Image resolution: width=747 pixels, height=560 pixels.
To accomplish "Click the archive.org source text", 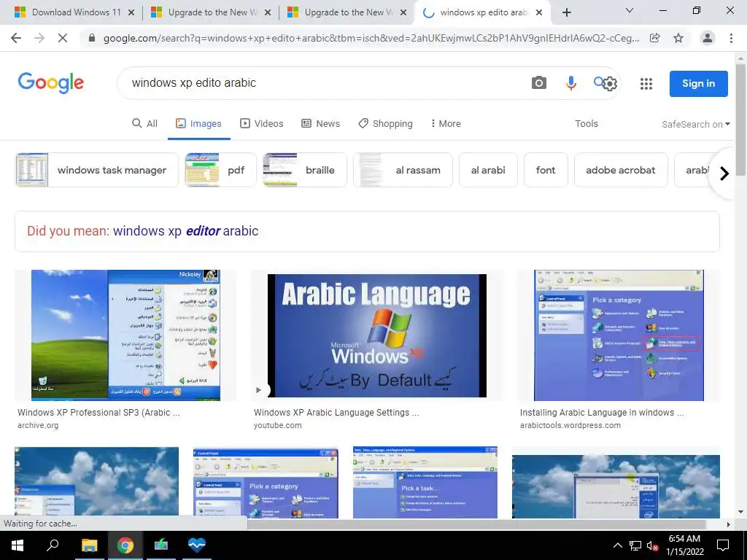I will tap(38, 425).
